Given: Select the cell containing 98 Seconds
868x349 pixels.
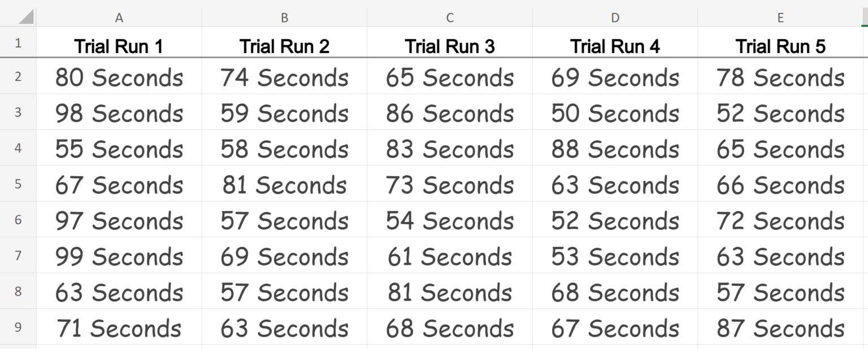Looking at the screenshot, I should [119, 113].
